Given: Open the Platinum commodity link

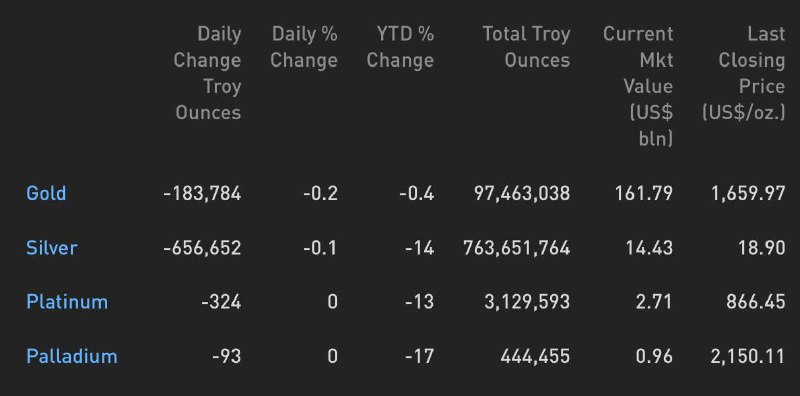Looking at the screenshot, I should click(67, 302).
